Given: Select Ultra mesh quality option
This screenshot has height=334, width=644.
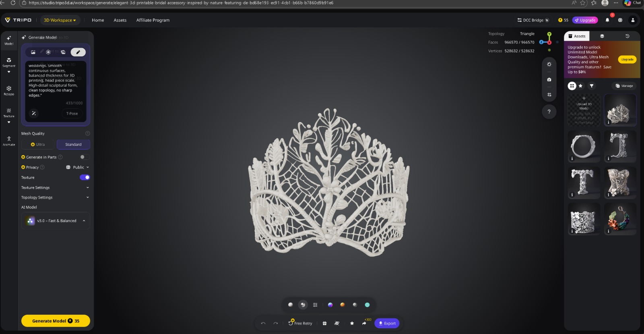Looking at the screenshot, I should coord(38,144).
